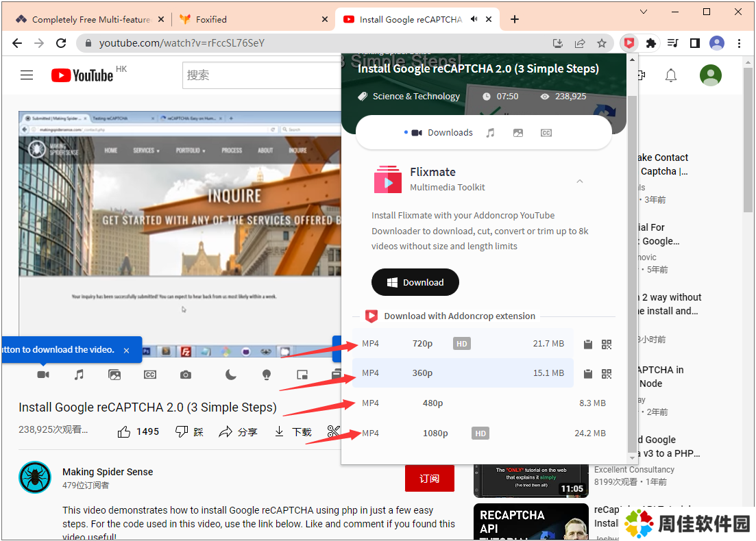
Task: Click the YouTube search box
Action: tap(260, 75)
